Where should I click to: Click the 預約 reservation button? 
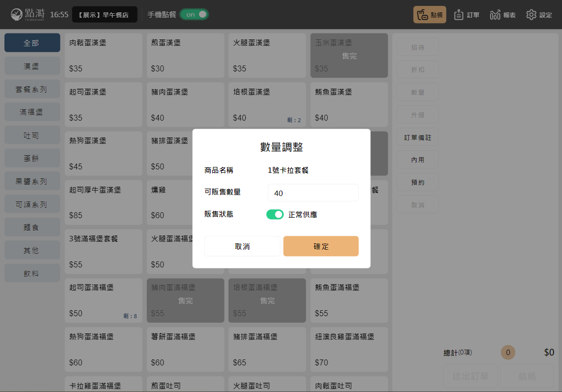[418, 182]
